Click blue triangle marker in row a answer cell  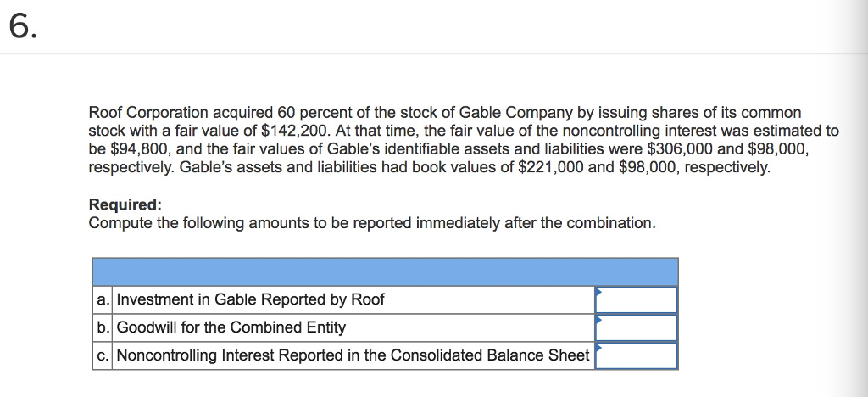[598, 290]
